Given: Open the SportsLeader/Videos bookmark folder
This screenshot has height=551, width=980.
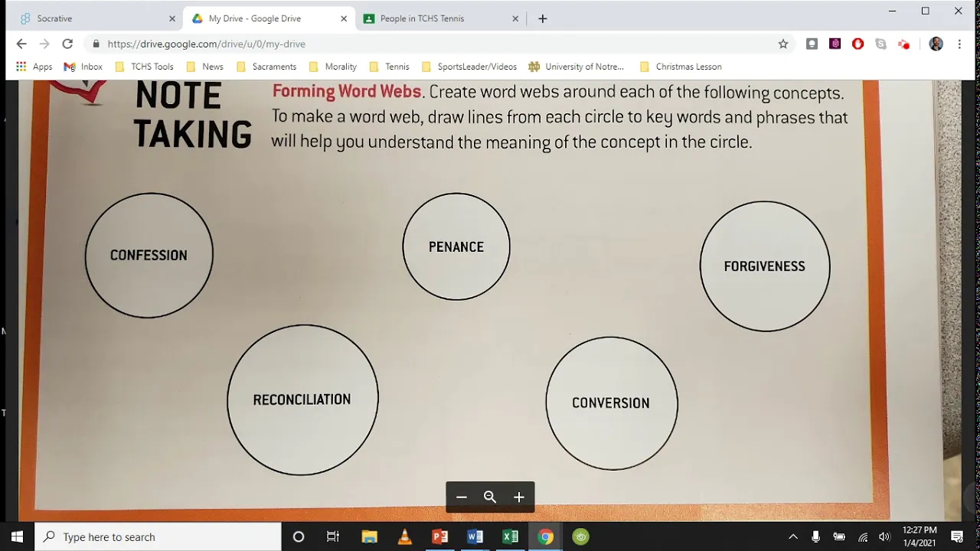Looking at the screenshot, I should coord(469,67).
